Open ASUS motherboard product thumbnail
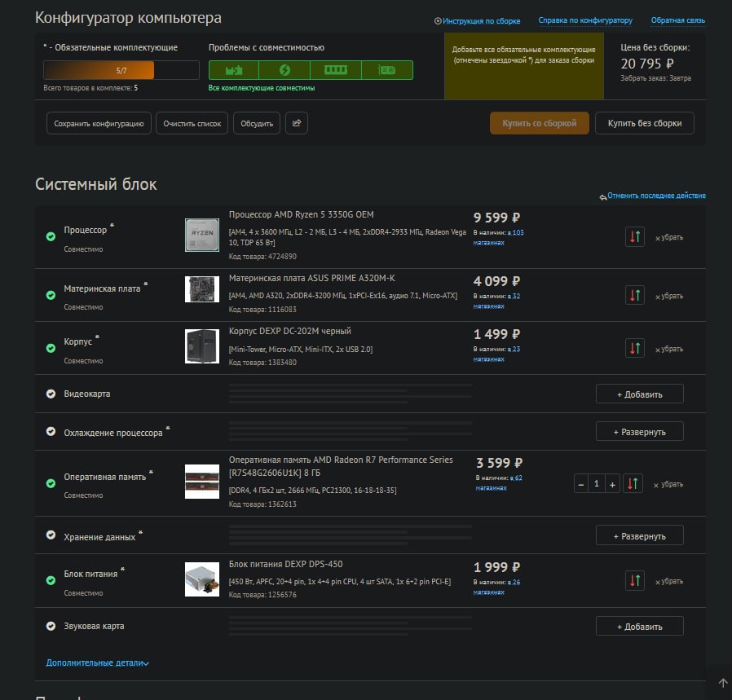732x700 pixels. (202, 289)
